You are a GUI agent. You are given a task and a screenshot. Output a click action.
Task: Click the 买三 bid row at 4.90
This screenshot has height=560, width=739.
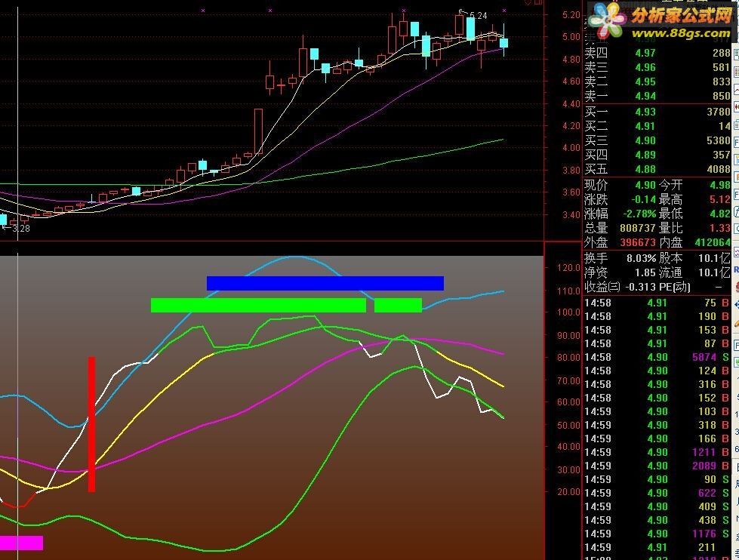pos(657,140)
